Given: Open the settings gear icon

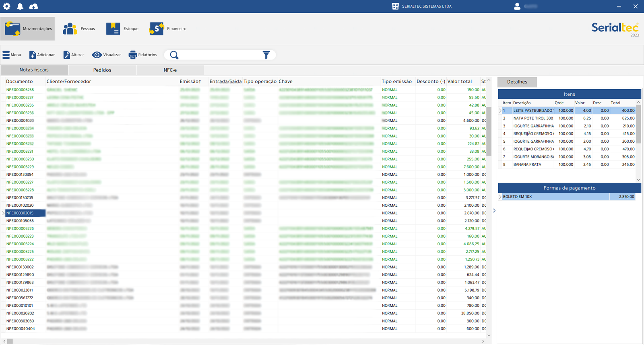Looking at the screenshot, I should (x=7, y=6).
